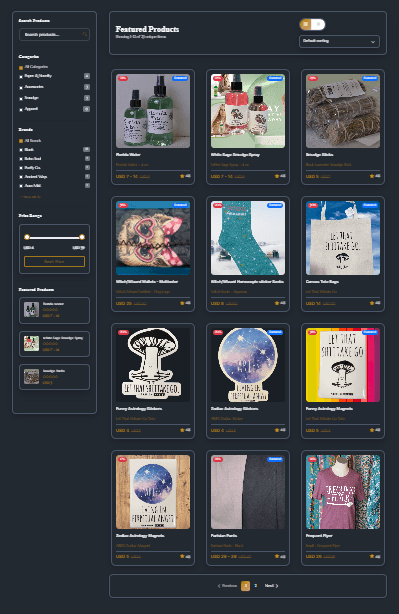Viewport: 399px width, 614px height.
Task: Select the All Brands filter option
Action: 30,141
